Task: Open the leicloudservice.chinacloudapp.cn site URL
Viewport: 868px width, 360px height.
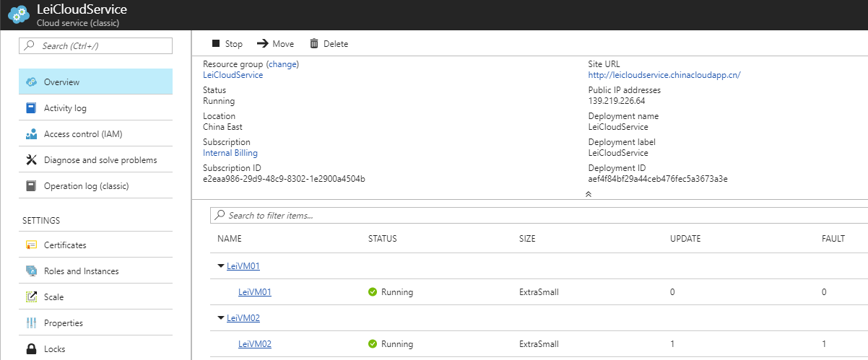Action: tap(664, 75)
